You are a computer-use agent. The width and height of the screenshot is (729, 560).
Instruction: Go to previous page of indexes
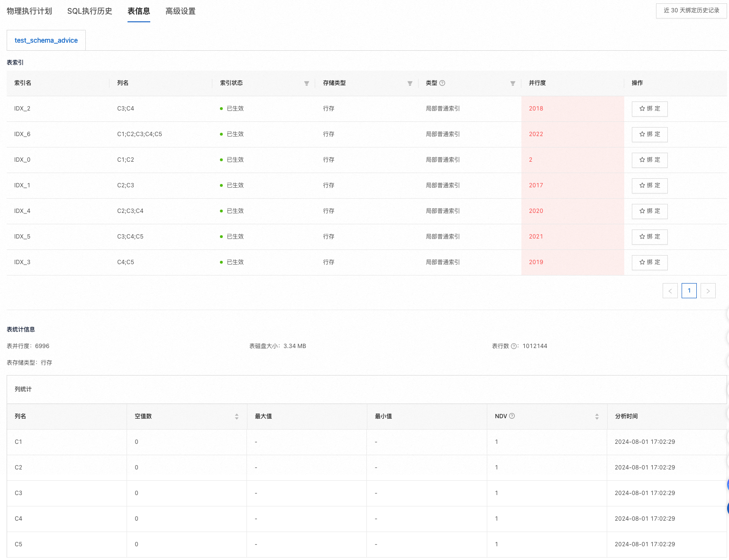(670, 291)
